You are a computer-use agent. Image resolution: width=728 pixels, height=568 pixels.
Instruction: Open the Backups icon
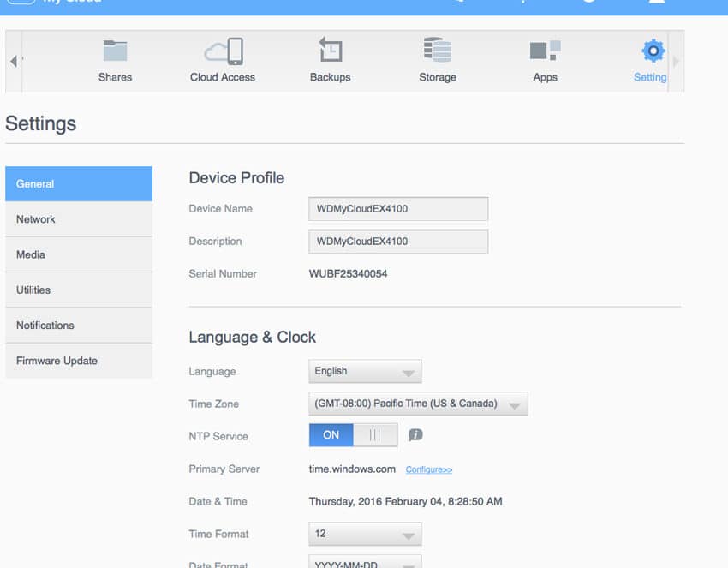[331, 50]
